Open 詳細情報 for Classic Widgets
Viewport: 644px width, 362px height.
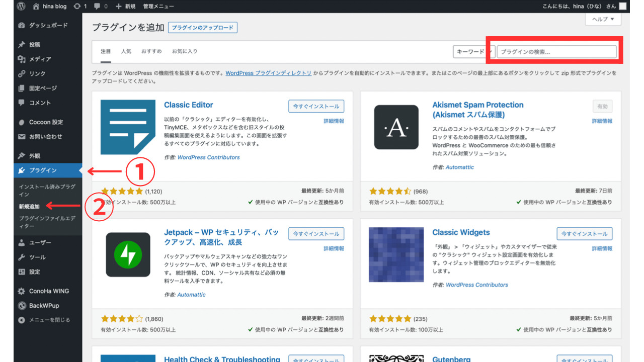pos(602,249)
